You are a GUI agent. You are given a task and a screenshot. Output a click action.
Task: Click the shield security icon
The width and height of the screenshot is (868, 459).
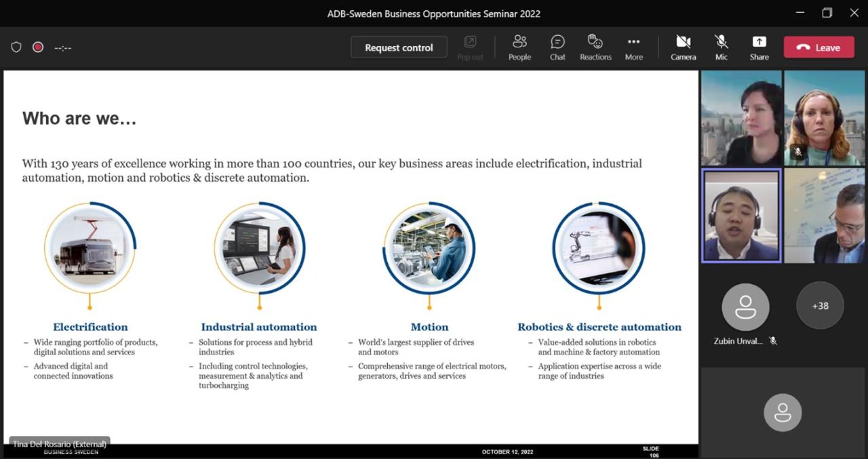(16, 47)
